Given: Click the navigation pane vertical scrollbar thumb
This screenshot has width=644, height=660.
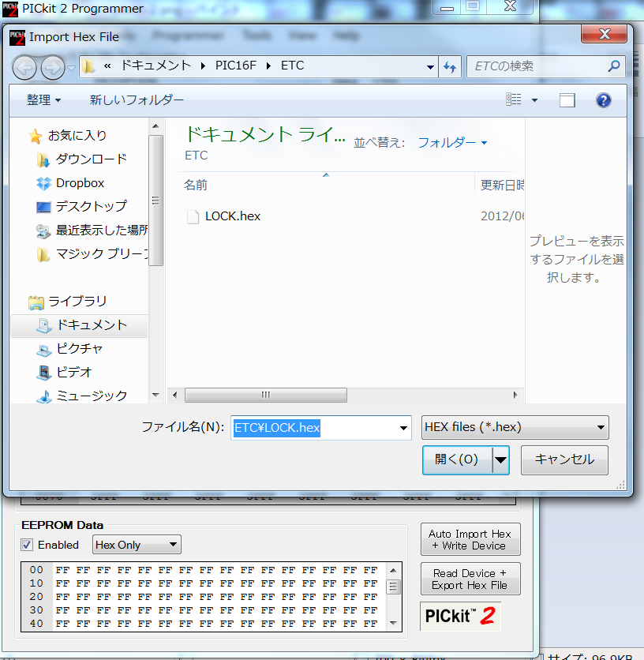Looking at the screenshot, I should tap(155, 201).
